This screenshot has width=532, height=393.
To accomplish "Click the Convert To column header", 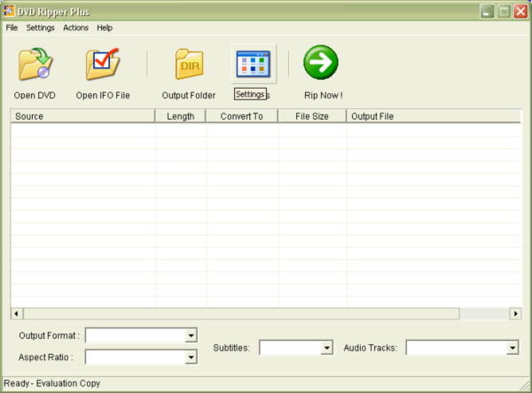I will tap(242, 116).
